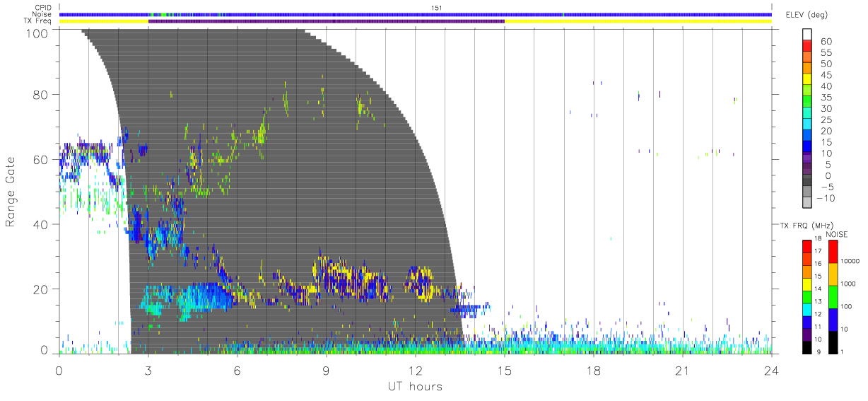The width and height of the screenshot is (868, 401).
Task: Pick the cyan 12–13 MHz TX FRQ swatch
Action: click(807, 309)
